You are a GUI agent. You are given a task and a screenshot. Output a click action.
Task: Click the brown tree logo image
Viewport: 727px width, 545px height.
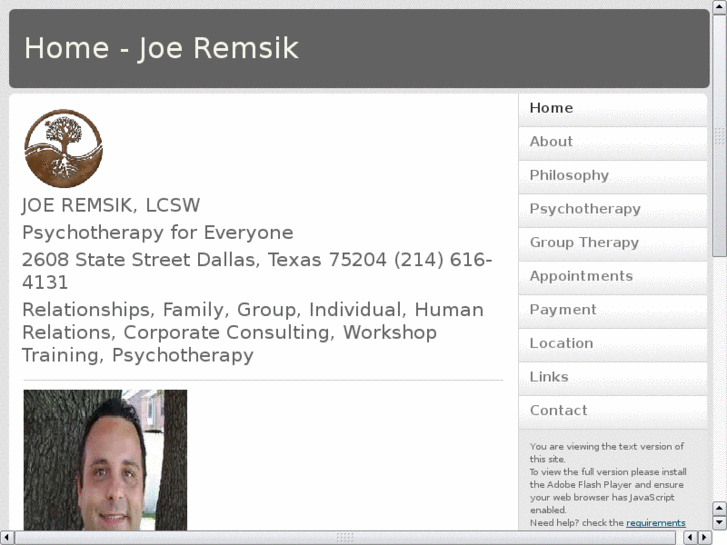64,148
